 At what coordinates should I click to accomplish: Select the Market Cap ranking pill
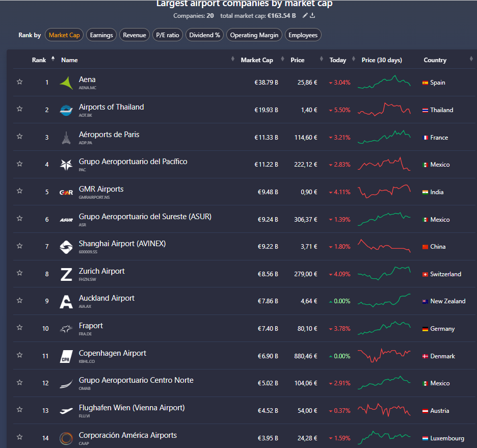coord(64,35)
